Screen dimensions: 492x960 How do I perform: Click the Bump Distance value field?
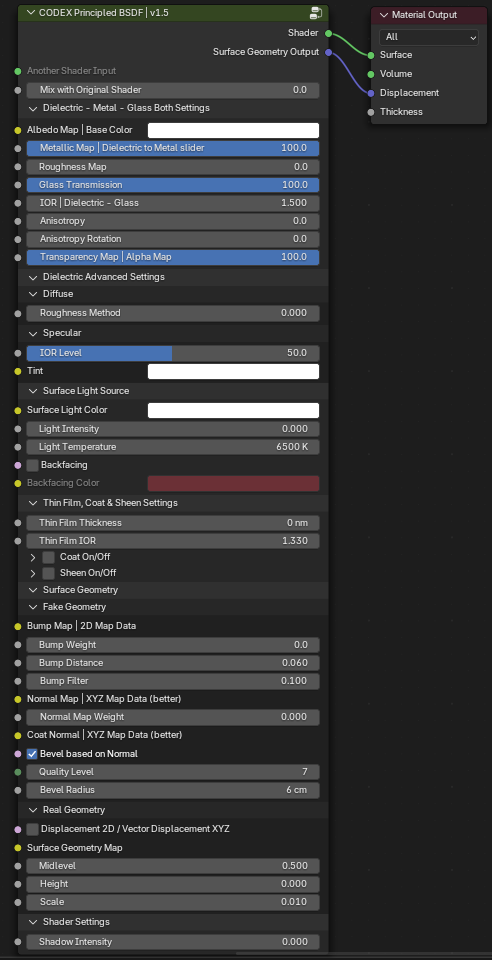click(173, 664)
